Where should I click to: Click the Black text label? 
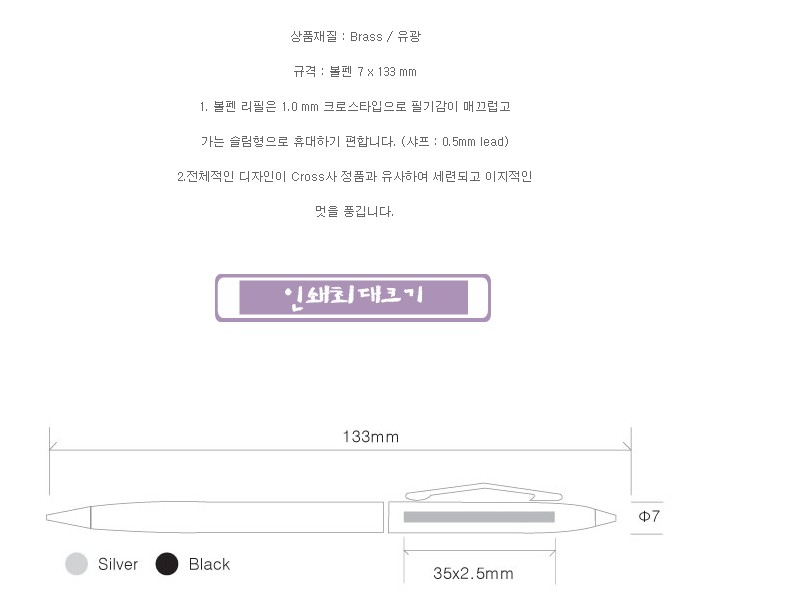pyautogui.click(x=209, y=565)
